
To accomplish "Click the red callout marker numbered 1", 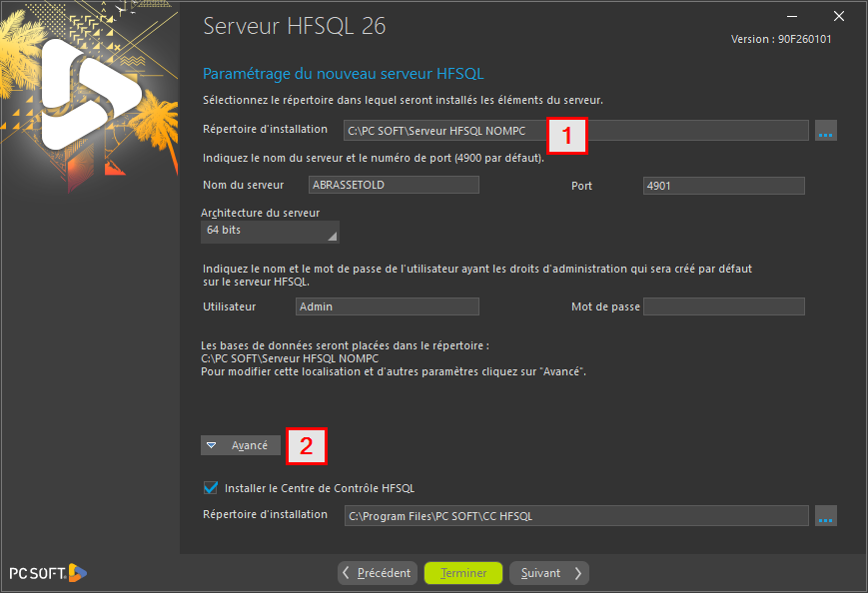I will coord(567,137).
